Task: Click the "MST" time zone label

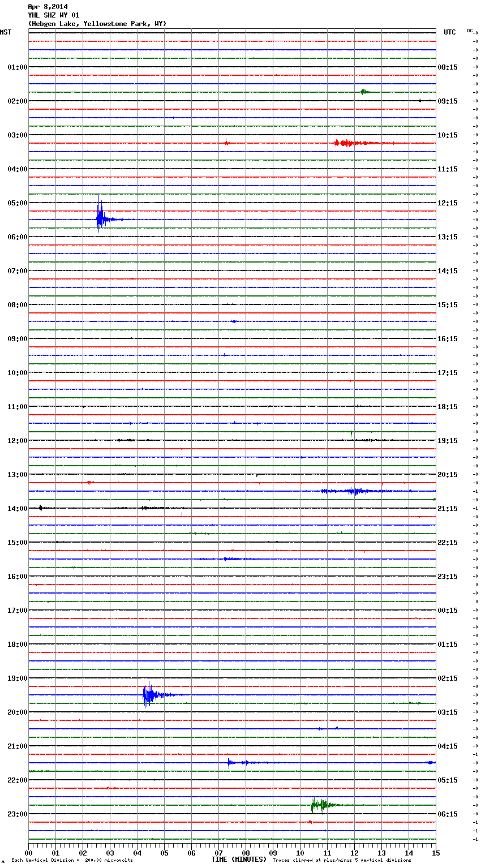Action: pyautogui.click(x=6, y=32)
